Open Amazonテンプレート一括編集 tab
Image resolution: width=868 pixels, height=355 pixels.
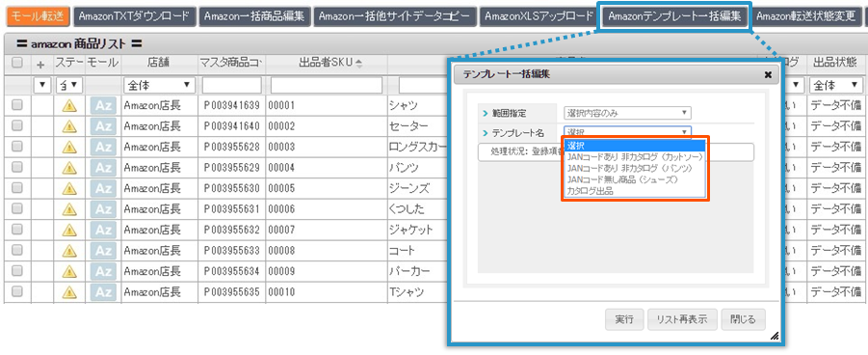click(674, 16)
